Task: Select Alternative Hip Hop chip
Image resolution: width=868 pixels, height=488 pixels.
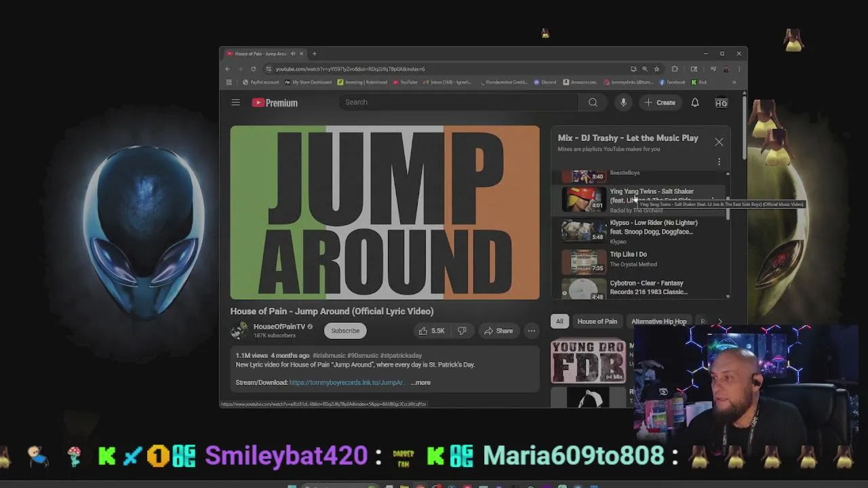Action: pos(659,321)
